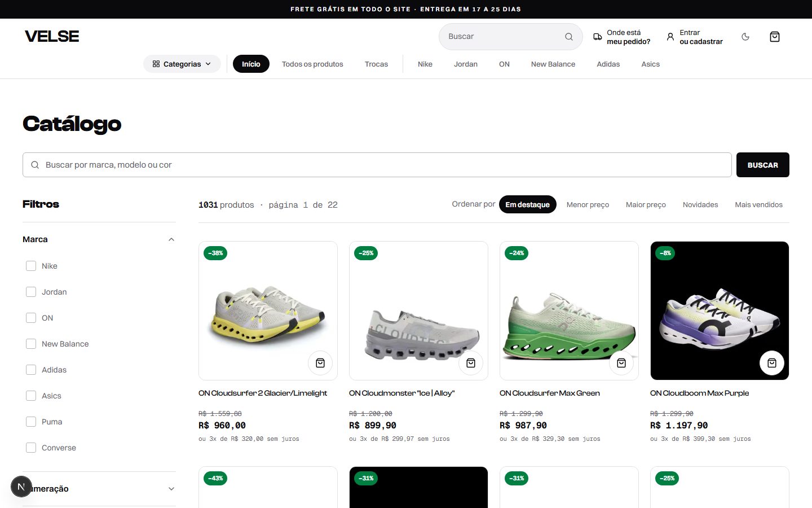Open ON Cloudsurfer 2 Glacier/Limelight title
The height and width of the screenshot is (508, 812).
263,393
